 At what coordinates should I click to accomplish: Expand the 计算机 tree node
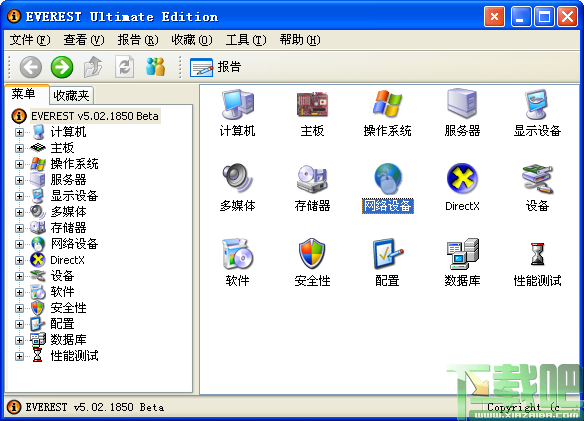[x=19, y=132]
